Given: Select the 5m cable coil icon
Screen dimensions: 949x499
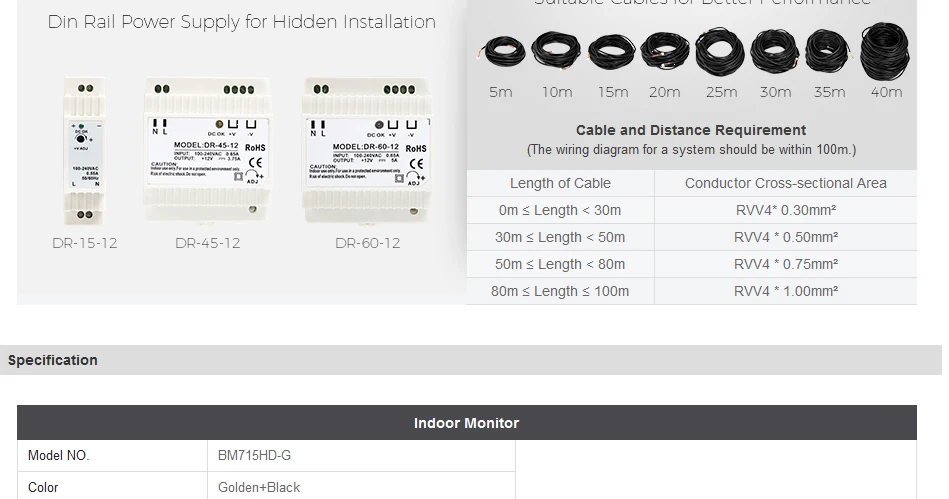Looking at the screenshot, I should pyautogui.click(x=502, y=51).
